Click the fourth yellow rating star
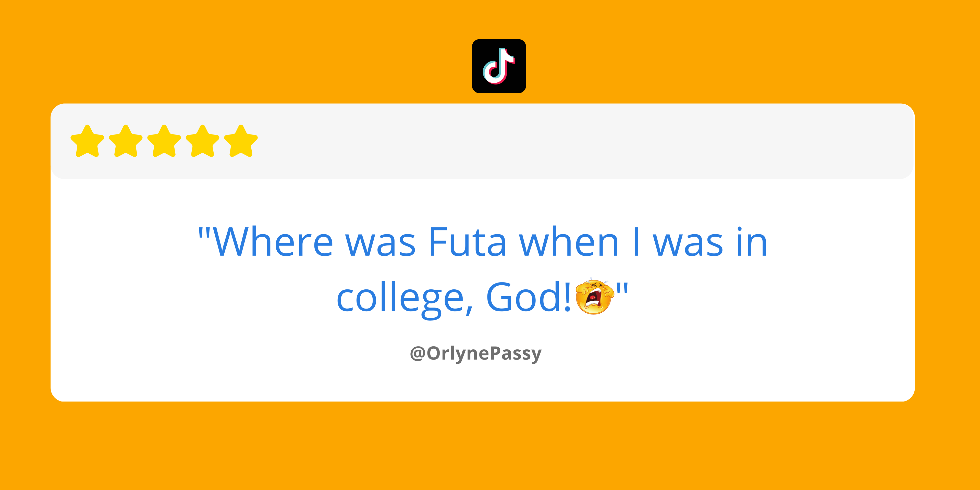This screenshot has height=490, width=980. pos(203,141)
